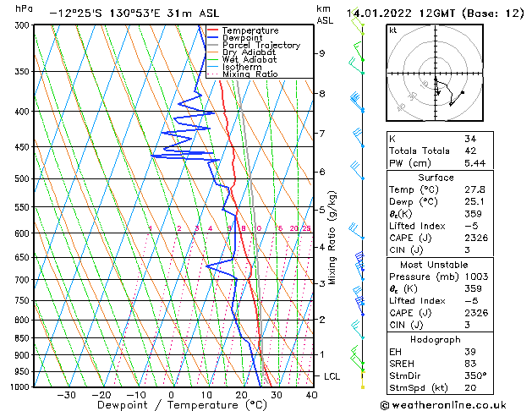The width and height of the screenshot is (532, 411).
Task: Click the SREH value 83
Action: pos(470,364)
